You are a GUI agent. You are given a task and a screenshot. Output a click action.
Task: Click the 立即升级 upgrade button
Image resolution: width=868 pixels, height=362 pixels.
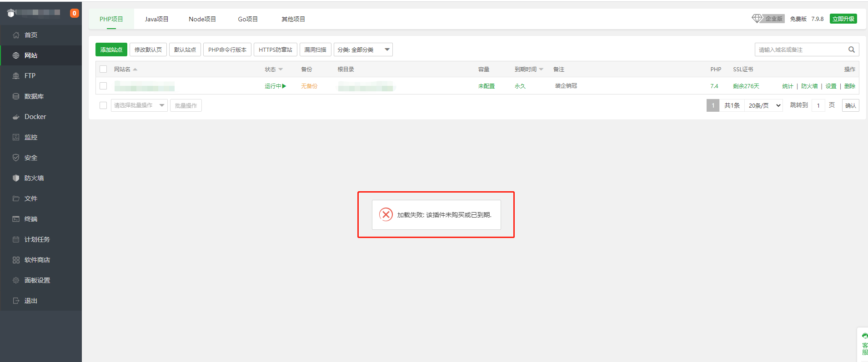pos(843,19)
